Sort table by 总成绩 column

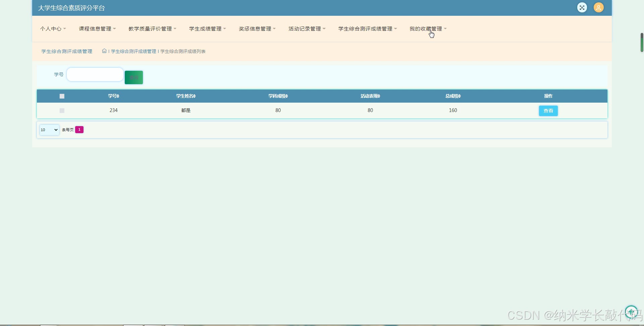(453, 96)
